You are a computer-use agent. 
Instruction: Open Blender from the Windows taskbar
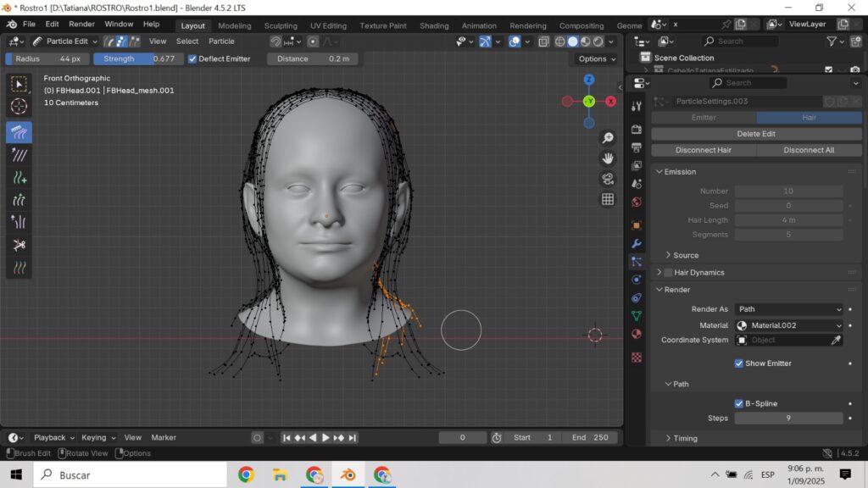tap(348, 474)
